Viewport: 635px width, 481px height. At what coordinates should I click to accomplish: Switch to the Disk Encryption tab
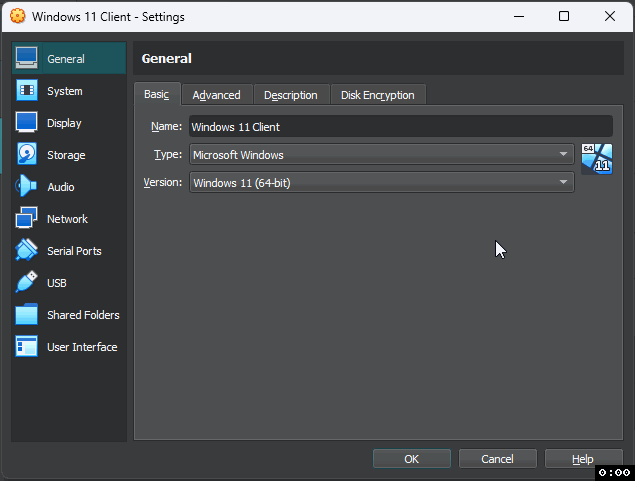click(378, 95)
